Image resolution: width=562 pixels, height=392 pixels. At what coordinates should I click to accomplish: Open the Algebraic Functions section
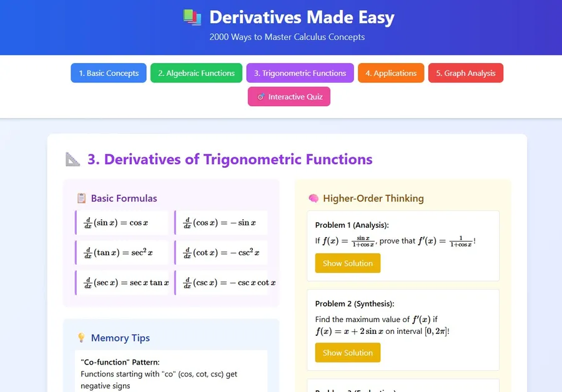click(x=196, y=73)
